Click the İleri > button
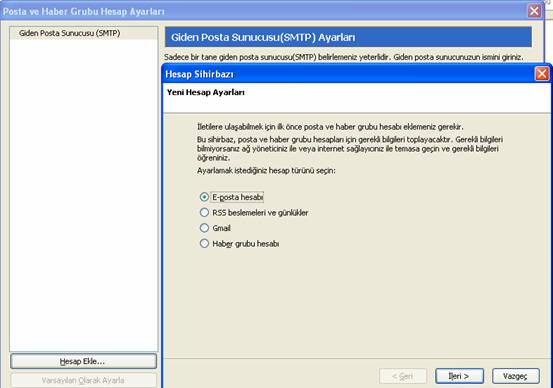The height and width of the screenshot is (388, 553). 459,376
